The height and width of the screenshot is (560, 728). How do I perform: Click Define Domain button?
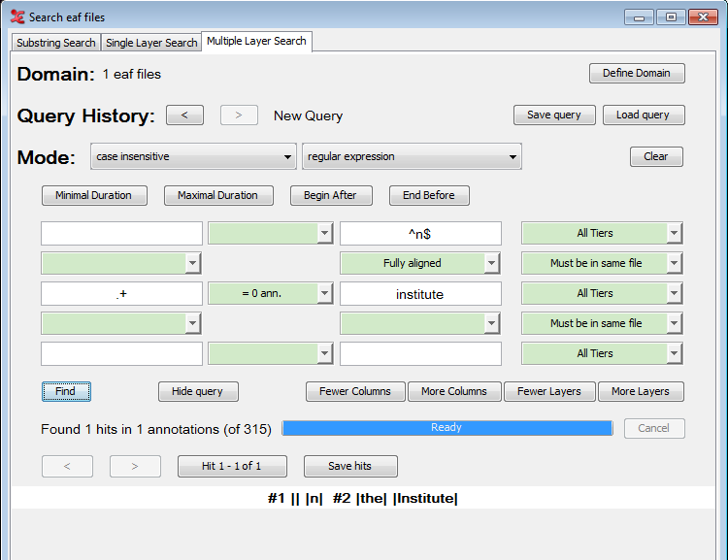tap(637, 74)
